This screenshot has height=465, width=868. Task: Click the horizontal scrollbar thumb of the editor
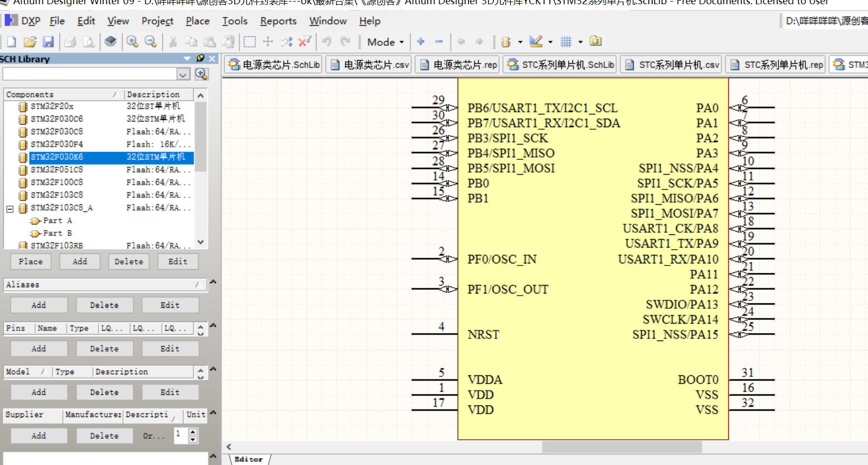point(622,447)
